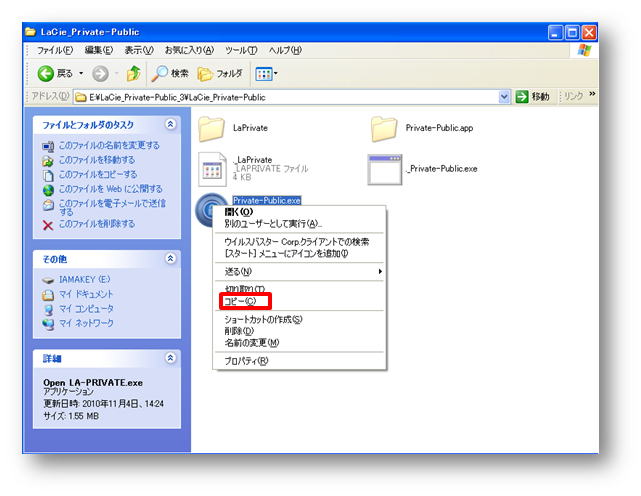Viewport: 641px width, 496px height.
Task: Click the green Back arrow button
Action: point(46,74)
